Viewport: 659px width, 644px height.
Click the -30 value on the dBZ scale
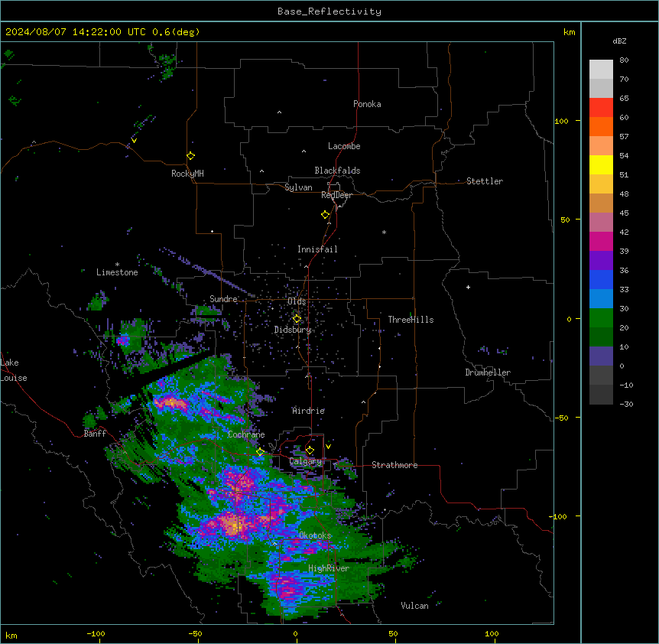626,404
